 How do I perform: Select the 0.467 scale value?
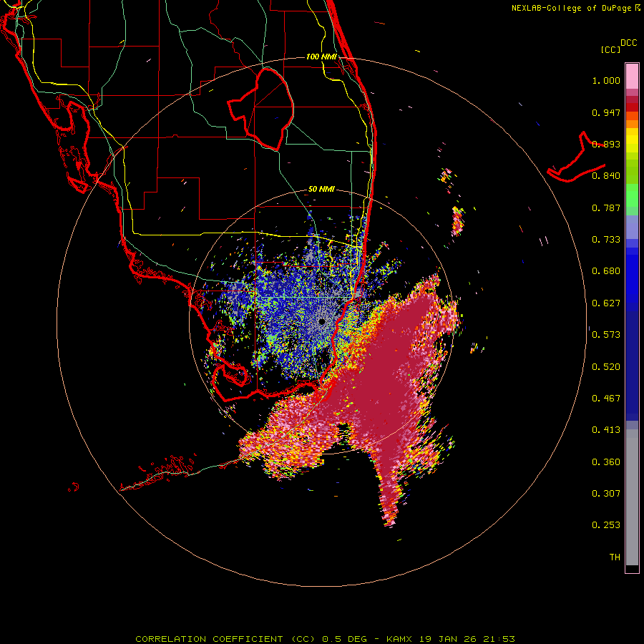(606, 399)
